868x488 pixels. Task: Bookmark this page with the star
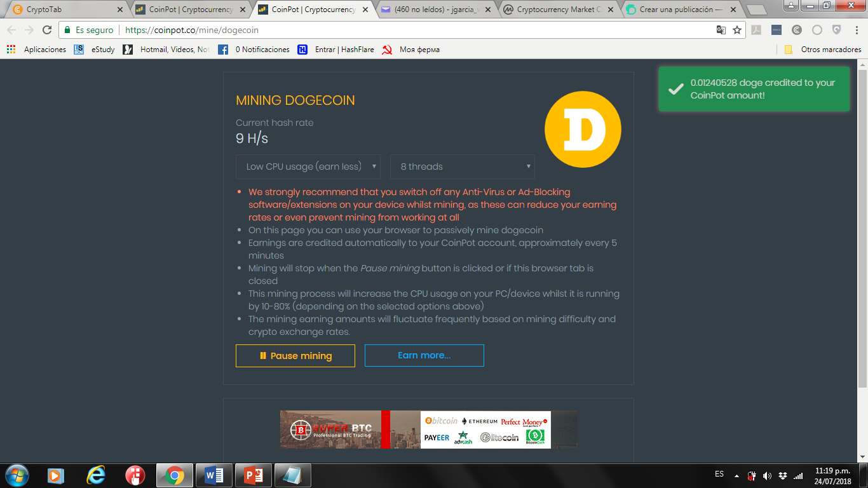pyautogui.click(x=737, y=30)
